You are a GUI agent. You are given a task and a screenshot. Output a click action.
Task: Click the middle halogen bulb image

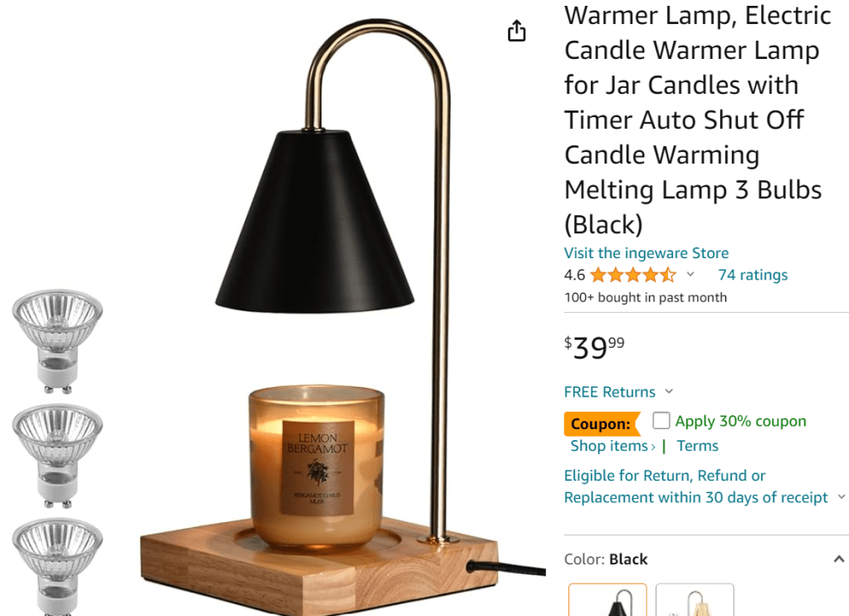[x=57, y=456]
